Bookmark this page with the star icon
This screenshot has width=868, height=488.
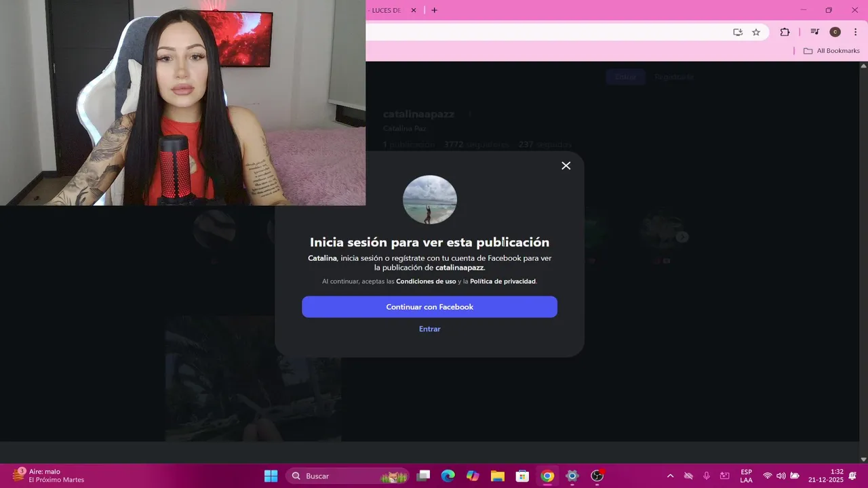(x=756, y=32)
